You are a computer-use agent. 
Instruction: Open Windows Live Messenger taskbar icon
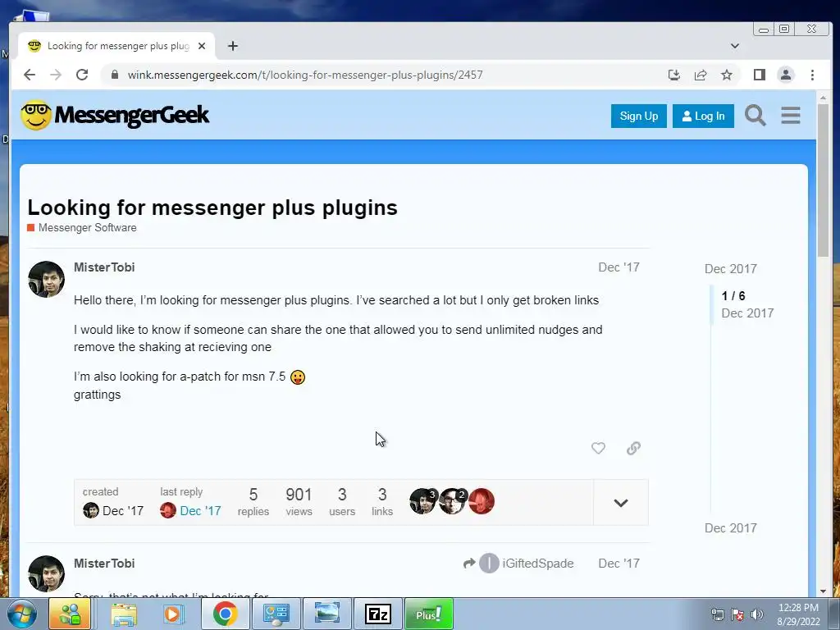(71, 614)
